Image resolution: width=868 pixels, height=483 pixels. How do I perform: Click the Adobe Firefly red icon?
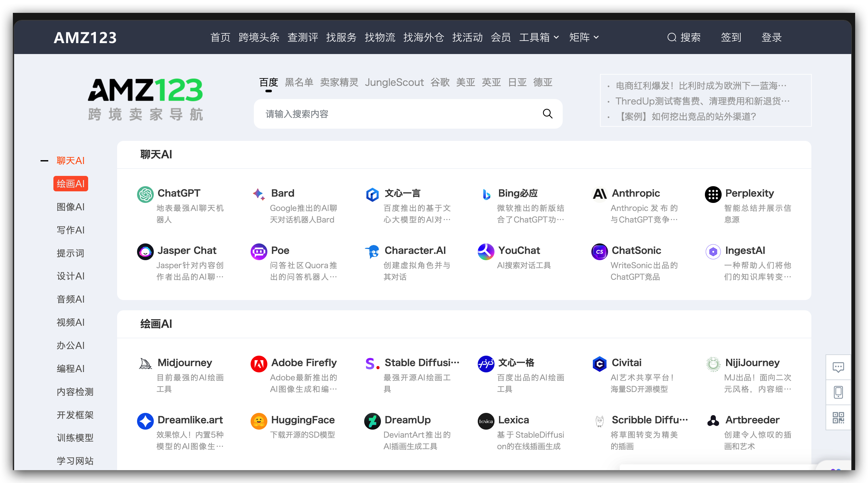pos(259,364)
